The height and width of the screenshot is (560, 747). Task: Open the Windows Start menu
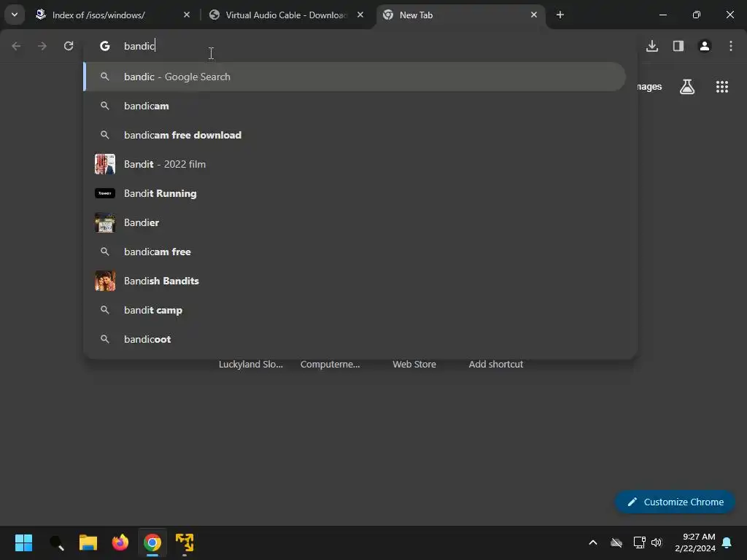click(23, 542)
